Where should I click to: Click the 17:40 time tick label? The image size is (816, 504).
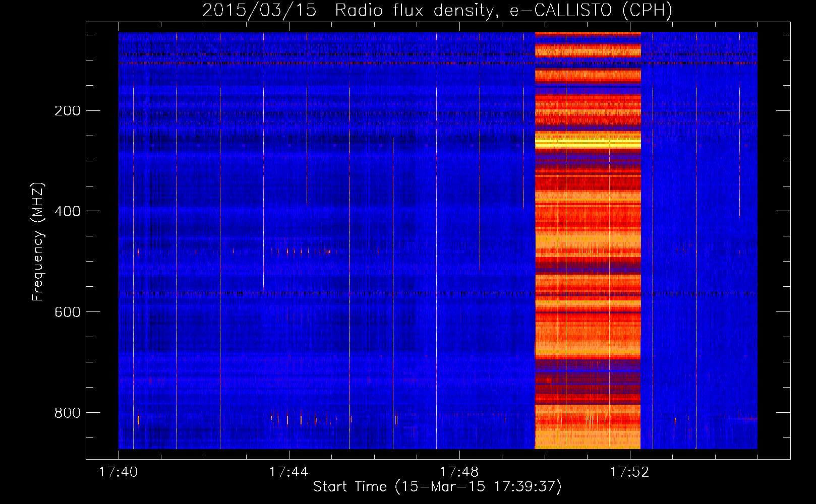119,472
